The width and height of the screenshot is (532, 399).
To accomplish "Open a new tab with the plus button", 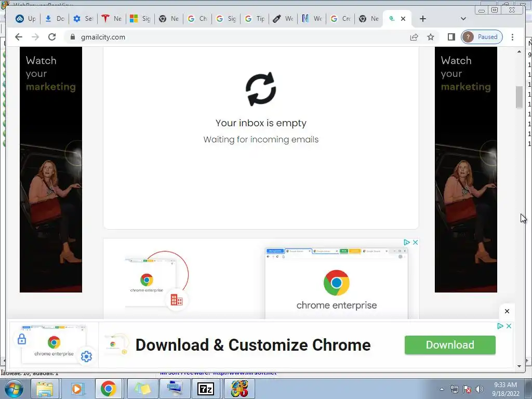I will (423, 19).
